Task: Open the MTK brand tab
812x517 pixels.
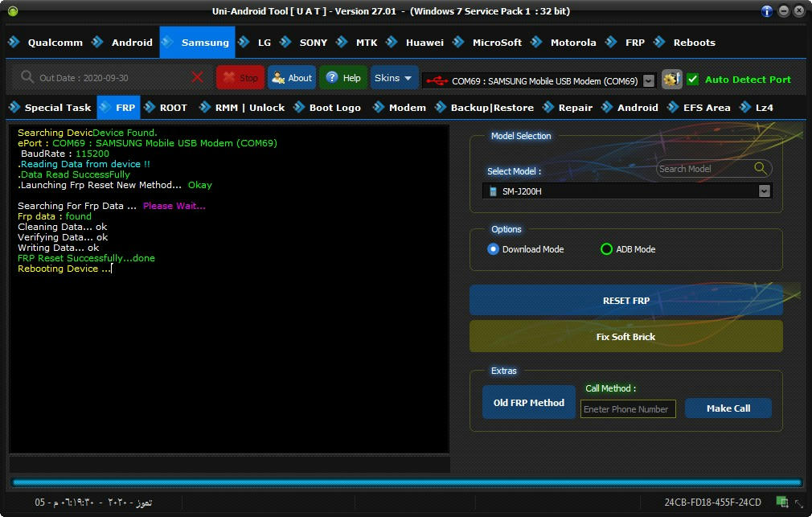Action: click(x=358, y=43)
